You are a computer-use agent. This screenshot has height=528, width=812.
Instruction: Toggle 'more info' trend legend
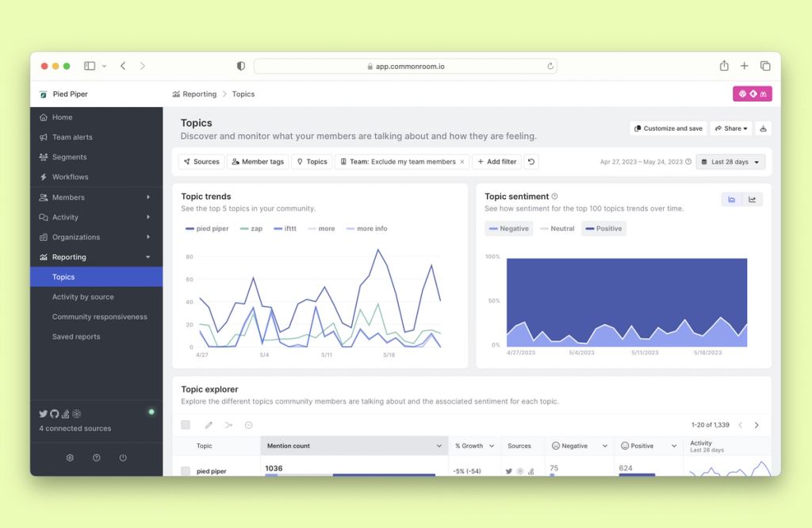[x=366, y=228]
